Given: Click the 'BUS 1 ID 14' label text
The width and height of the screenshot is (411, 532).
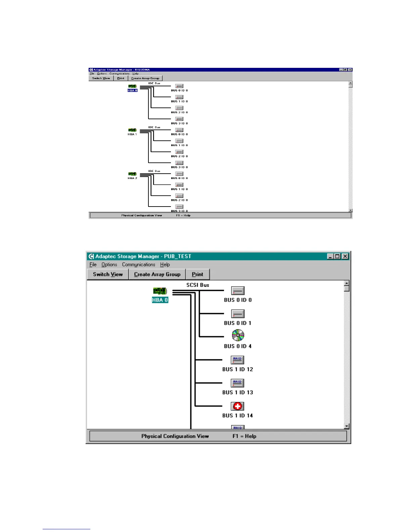Looking at the screenshot, I should pyautogui.click(x=237, y=415).
